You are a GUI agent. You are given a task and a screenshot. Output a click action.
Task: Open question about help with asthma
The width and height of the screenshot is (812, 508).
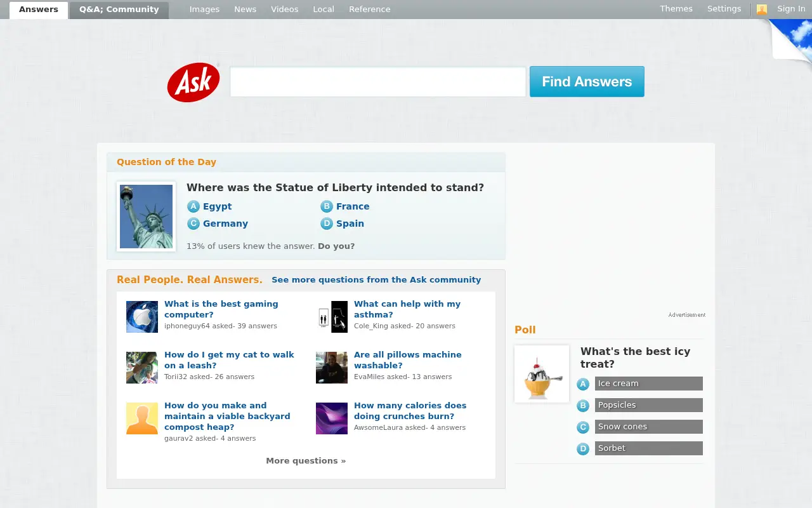pyautogui.click(x=407, y=309)
